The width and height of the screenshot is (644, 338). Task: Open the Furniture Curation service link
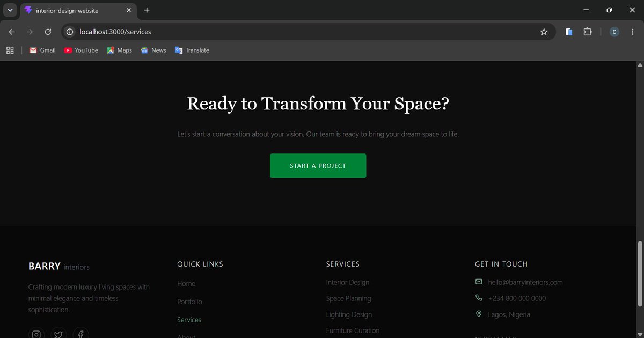point(353,330)
